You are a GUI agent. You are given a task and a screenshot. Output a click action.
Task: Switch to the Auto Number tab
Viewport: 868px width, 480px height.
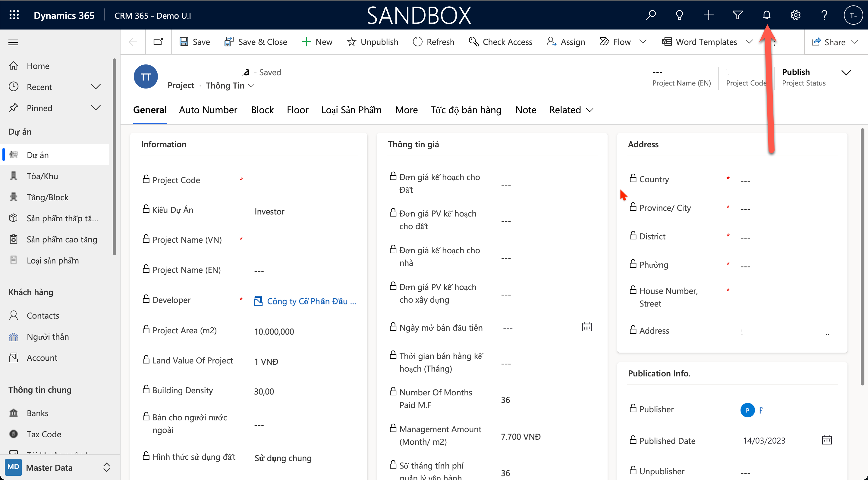coord(208,110)
